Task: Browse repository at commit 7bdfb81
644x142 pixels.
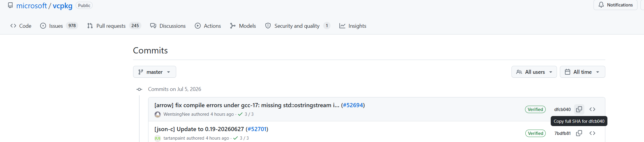Action: pos(592,133)
